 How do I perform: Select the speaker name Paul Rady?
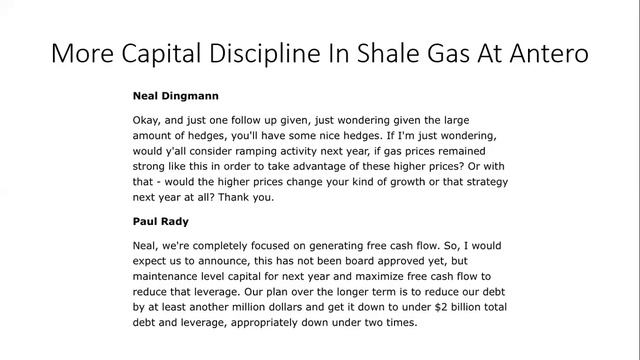click(160, 222)
